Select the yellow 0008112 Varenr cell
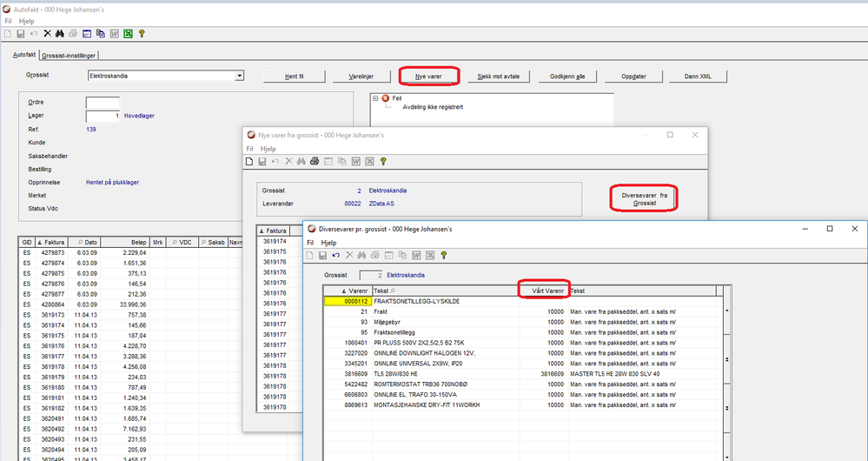 (347, 301)
